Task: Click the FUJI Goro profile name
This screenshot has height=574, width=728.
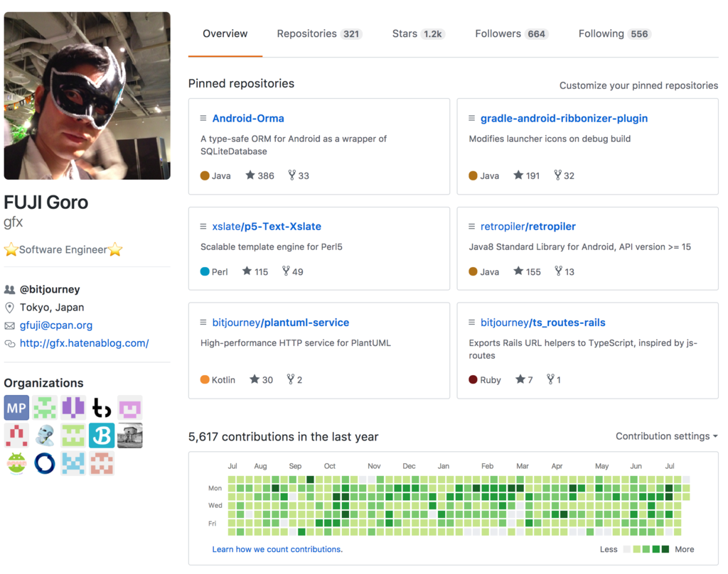Action: (x=46, y=202)
